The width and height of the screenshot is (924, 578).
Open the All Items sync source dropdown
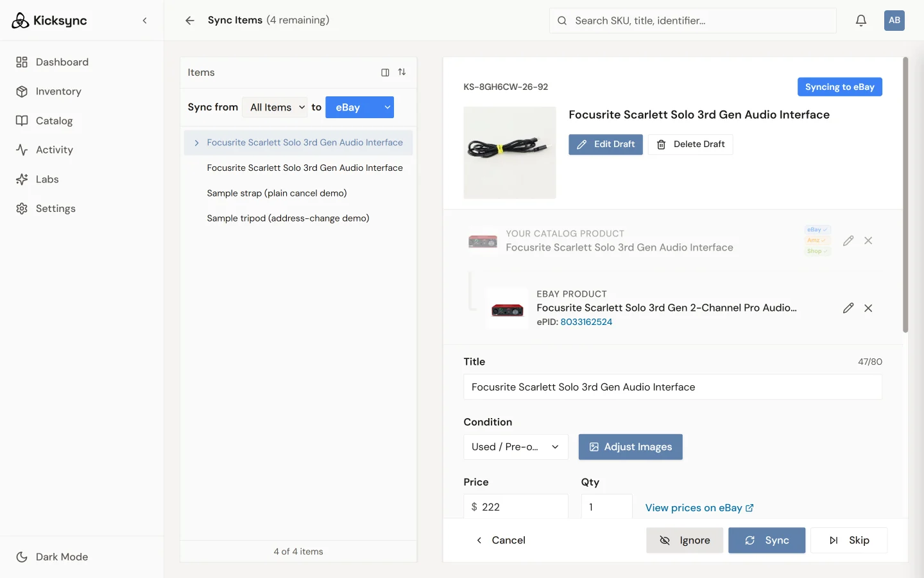[x=275, y=107]
